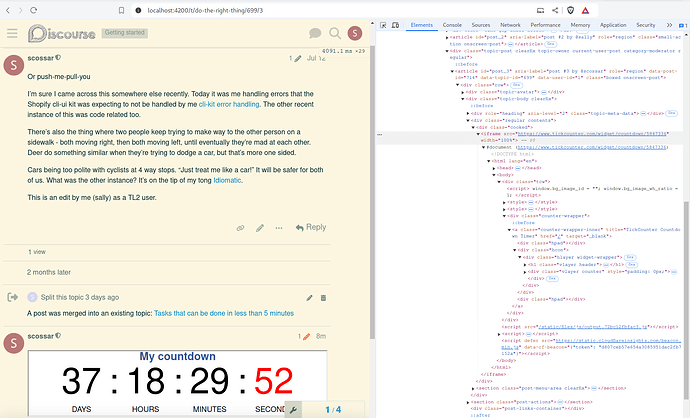
Task: Open the Discourse hamburger sidebar menu
Action: pyautogui.click(x=12, y=33)
